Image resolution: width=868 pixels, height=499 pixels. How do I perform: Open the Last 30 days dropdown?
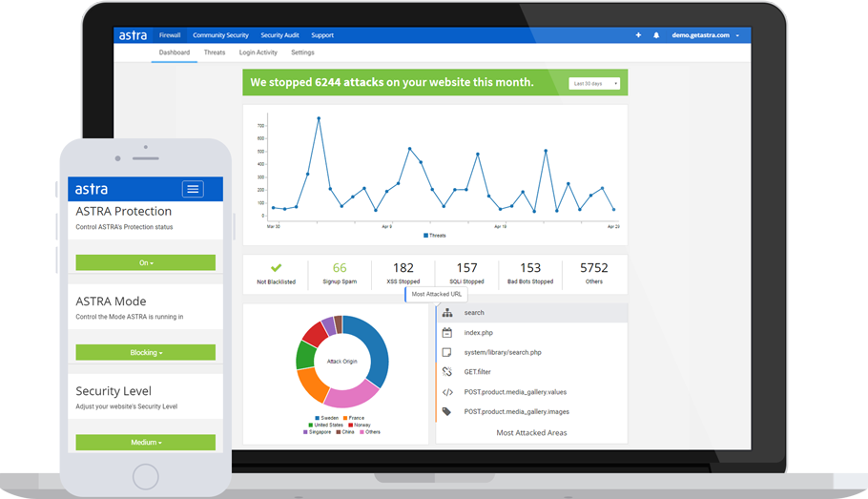coord(594,84)
